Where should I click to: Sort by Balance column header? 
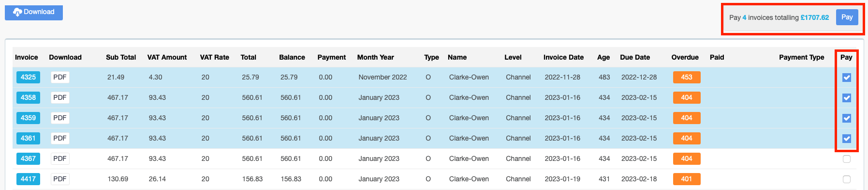point(292,57)
